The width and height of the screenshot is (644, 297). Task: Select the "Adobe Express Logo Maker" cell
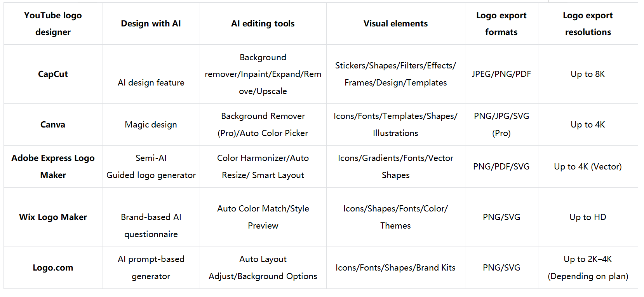pyautogui.click(x=53, y=167)
